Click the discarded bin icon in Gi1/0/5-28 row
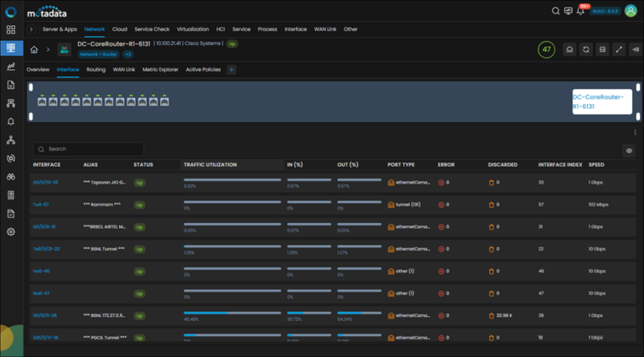644x357 pixels. tap(491, 316)
